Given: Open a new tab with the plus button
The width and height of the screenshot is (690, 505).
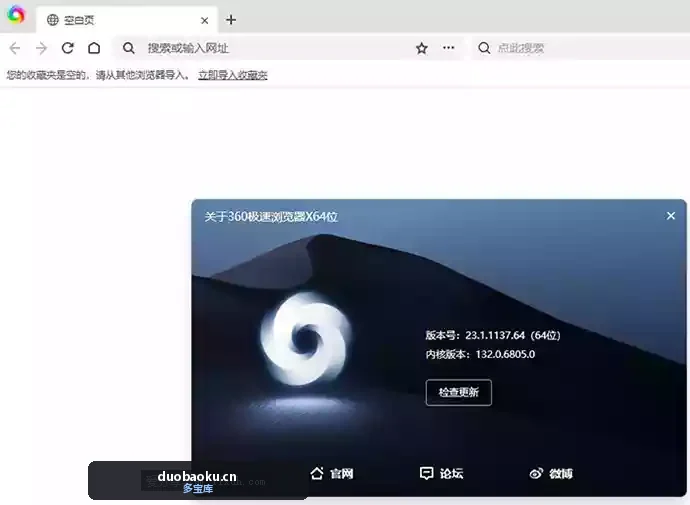Looking at the screenshot, I should [x=231, y=20].
